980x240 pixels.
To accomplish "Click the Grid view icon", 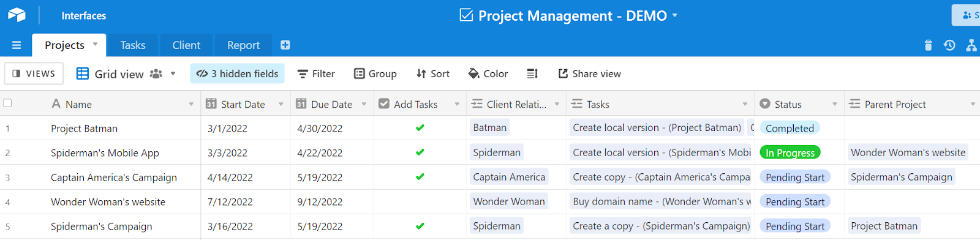I will coord(83,73).
